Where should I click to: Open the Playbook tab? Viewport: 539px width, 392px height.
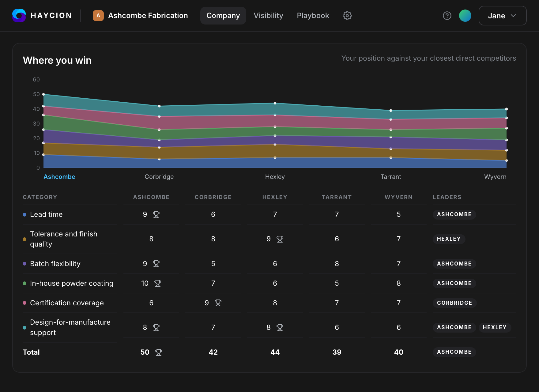[x=313, y=16]
